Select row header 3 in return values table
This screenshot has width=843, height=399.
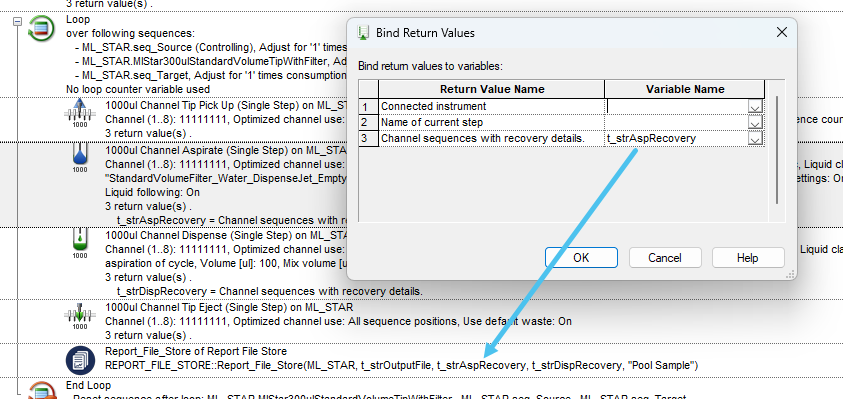point(368,139)
